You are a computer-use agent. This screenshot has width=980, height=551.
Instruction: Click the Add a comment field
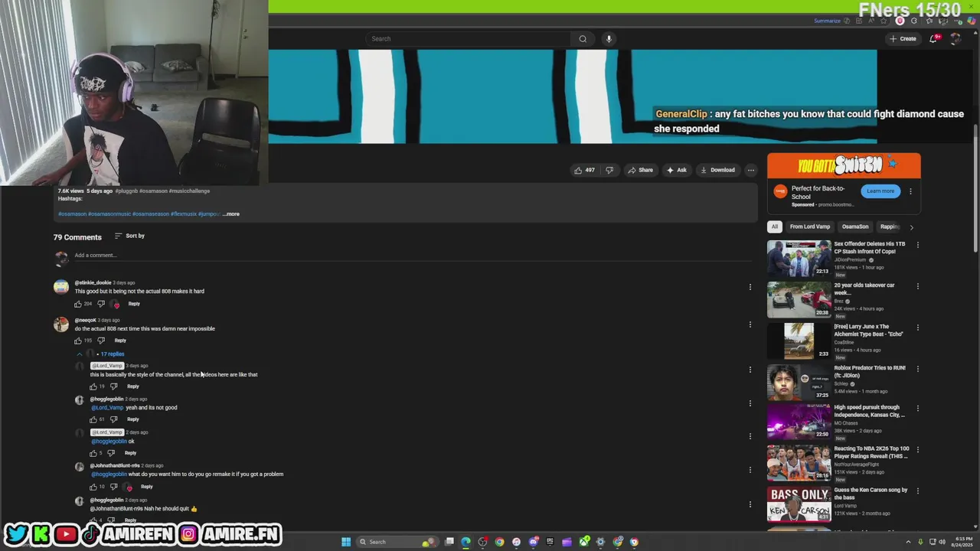pyautogui.click(x=413, y=256)
